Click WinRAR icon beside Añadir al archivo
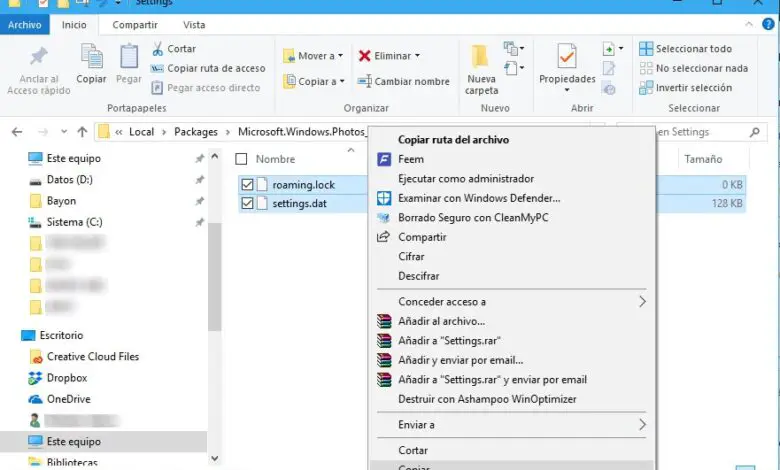Image resolution: width=780 pixels, height=470 pixels. tap(384, 321)
